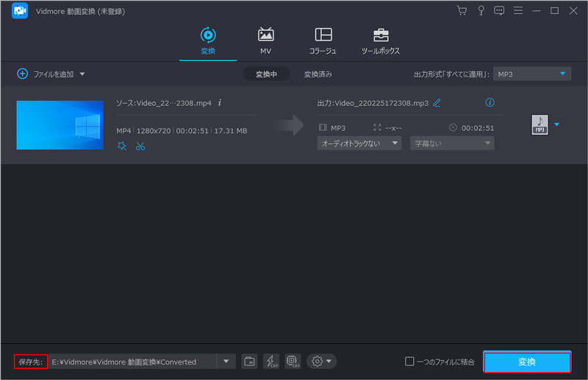Open the オーディオトラックない dropdown
Viewport: 588px width, 380px height.
359,143
